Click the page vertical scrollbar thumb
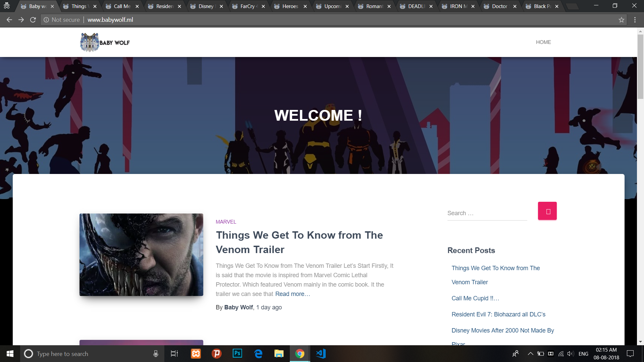Viewport: 644px width, 362px height. click(640, 66)
